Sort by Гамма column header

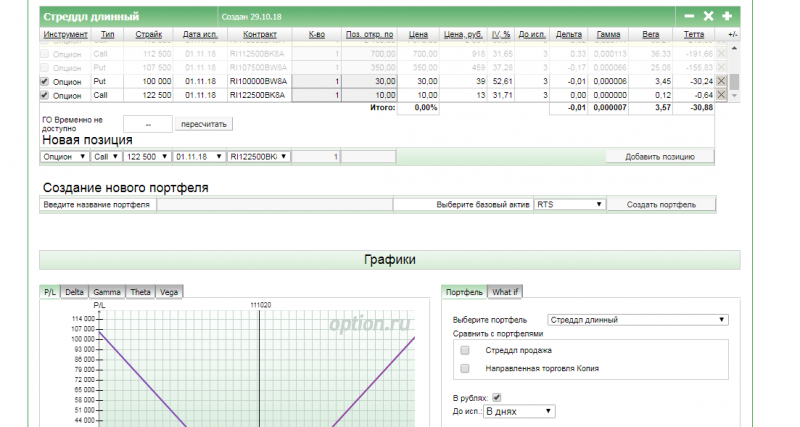(608, 34)
